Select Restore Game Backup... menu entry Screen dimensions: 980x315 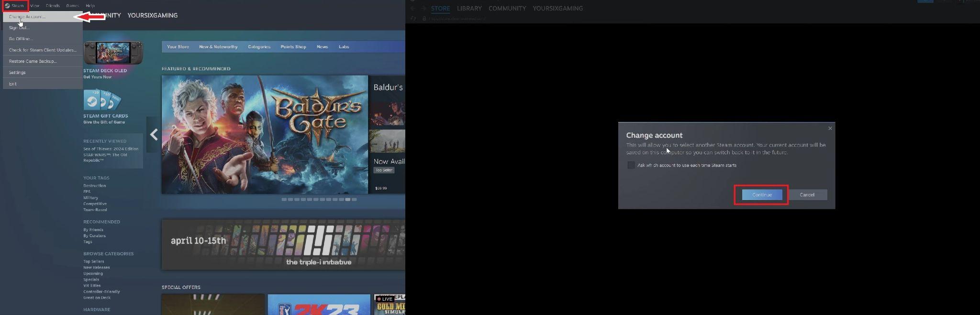(43, 61)
